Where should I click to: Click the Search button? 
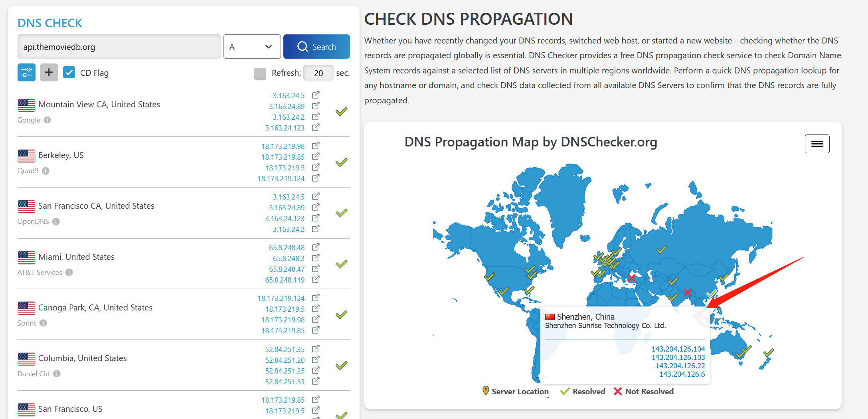316,47
